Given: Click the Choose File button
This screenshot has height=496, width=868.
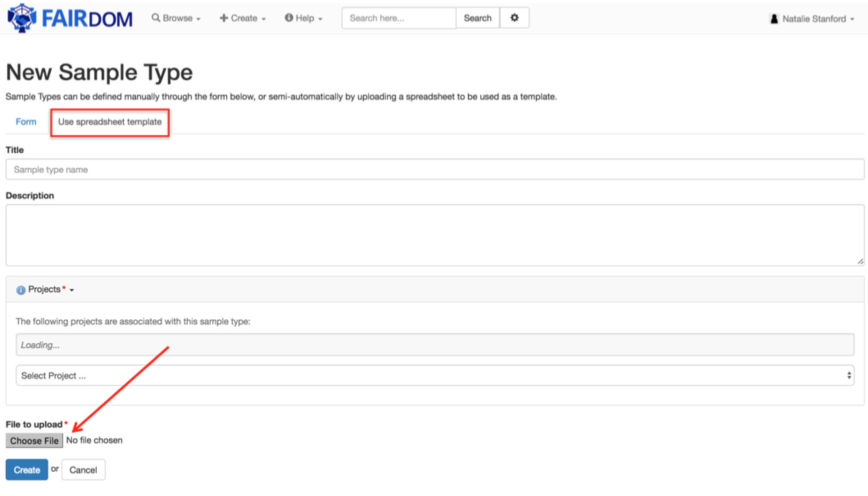Looking at the screenshot, I should tap(34, 440).
